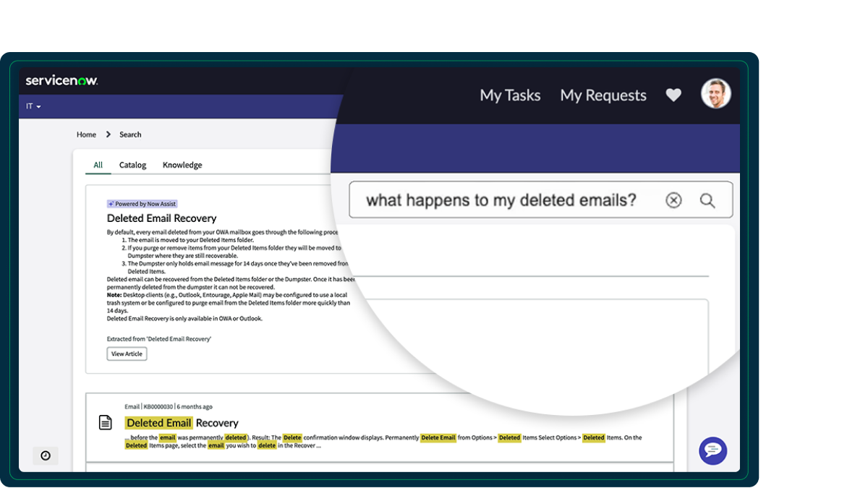
Task: Select the All results tab
Action: pyautogui.click(x=97, y=165)
